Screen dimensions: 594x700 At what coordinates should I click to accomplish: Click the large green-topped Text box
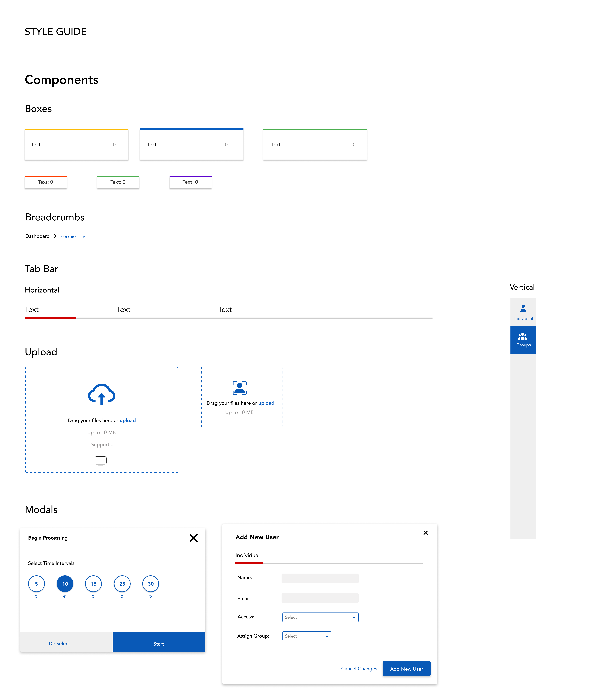[315, 144]
